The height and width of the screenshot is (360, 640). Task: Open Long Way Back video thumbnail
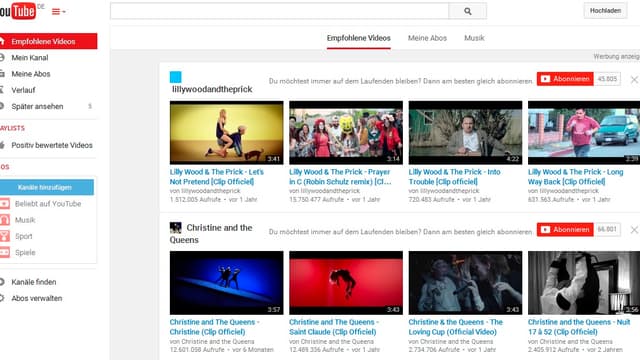pyautogui.click(x=584, y=133)
